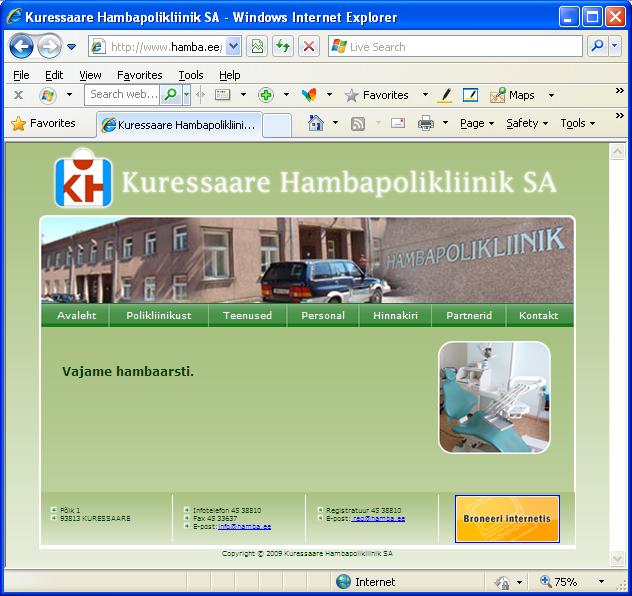Click the dental chair photo
The image size is (632, 596).
[494, 397]
